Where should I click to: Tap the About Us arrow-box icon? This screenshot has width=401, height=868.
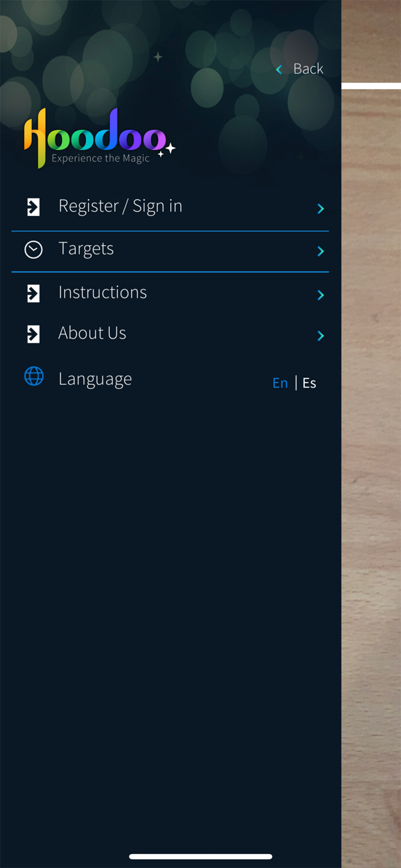[x=34, y=334]
